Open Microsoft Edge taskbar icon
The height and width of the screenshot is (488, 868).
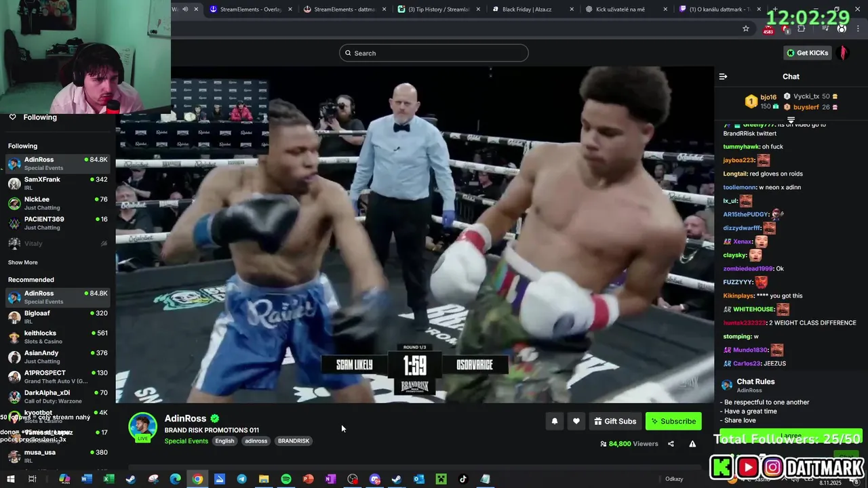click(175, 479)
